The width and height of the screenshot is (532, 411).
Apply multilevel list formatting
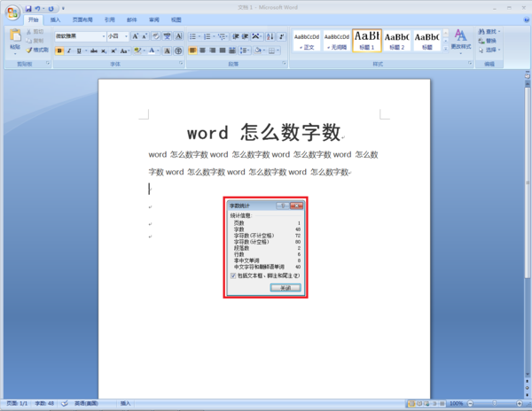pyautogui.click(x=222, y=36)
